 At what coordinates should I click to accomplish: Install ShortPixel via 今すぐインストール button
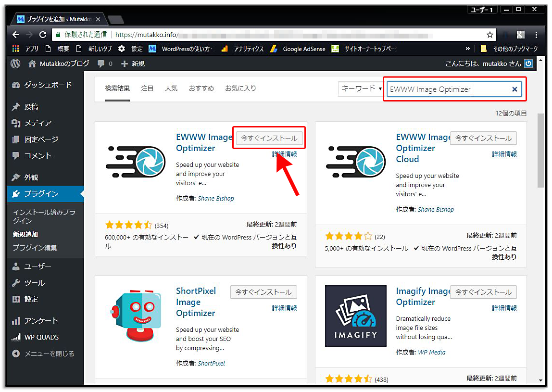[x=263, y=292]
